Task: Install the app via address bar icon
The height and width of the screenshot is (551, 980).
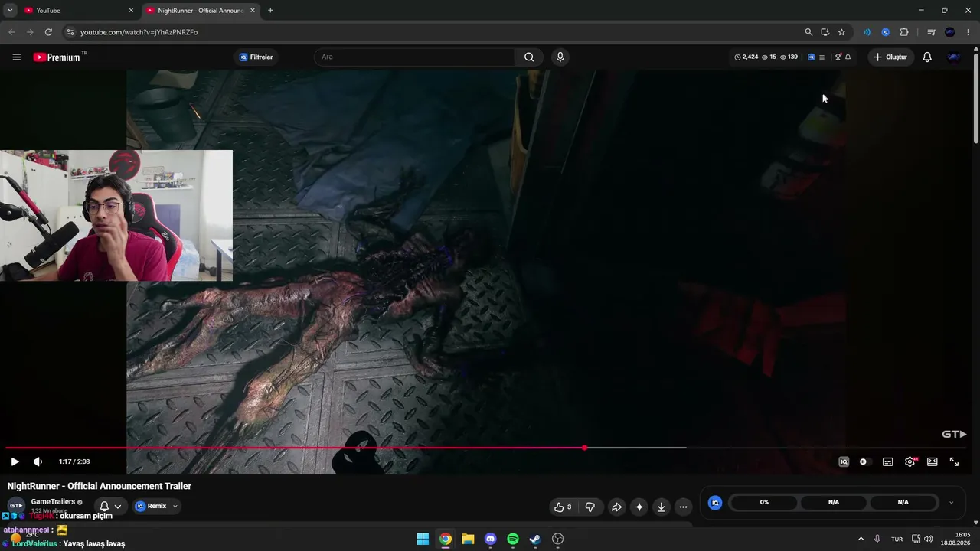Action: click(825, 32)
